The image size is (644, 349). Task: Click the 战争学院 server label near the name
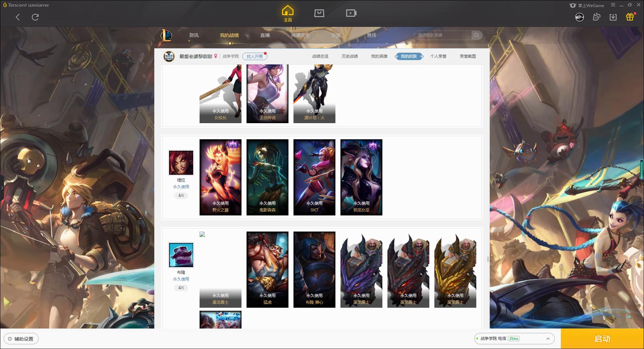point(231,56)
